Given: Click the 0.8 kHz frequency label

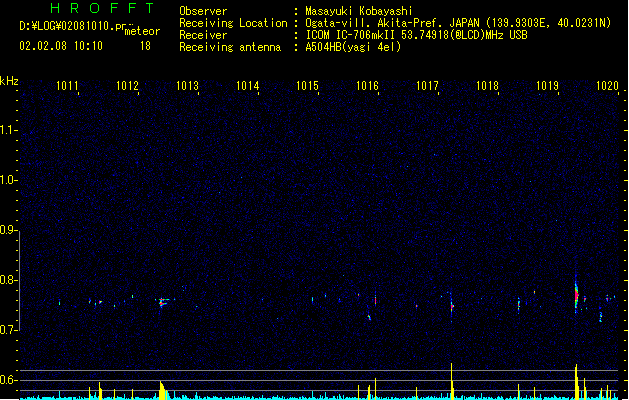Looking at the screenshot, I should [x=8, y=280].
